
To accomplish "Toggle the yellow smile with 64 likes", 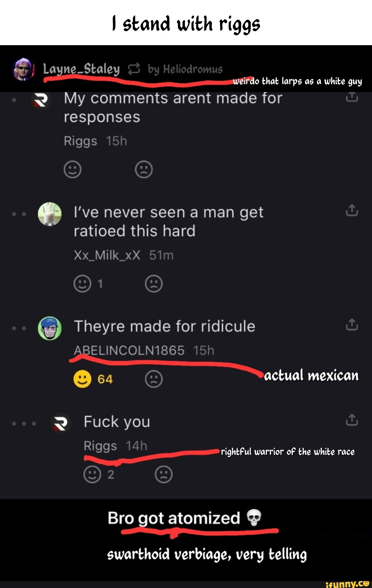I will (82, 379).
